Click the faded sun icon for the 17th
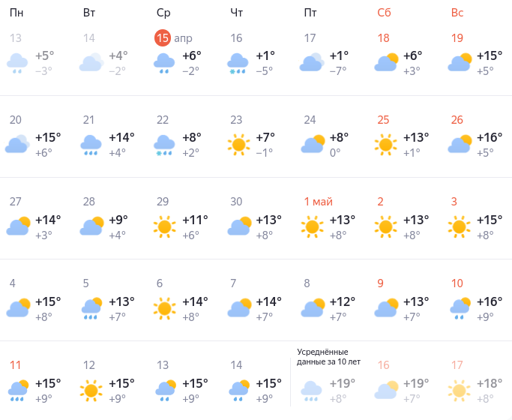This screenshot has height=420, width=512. [x=460, y=389]
